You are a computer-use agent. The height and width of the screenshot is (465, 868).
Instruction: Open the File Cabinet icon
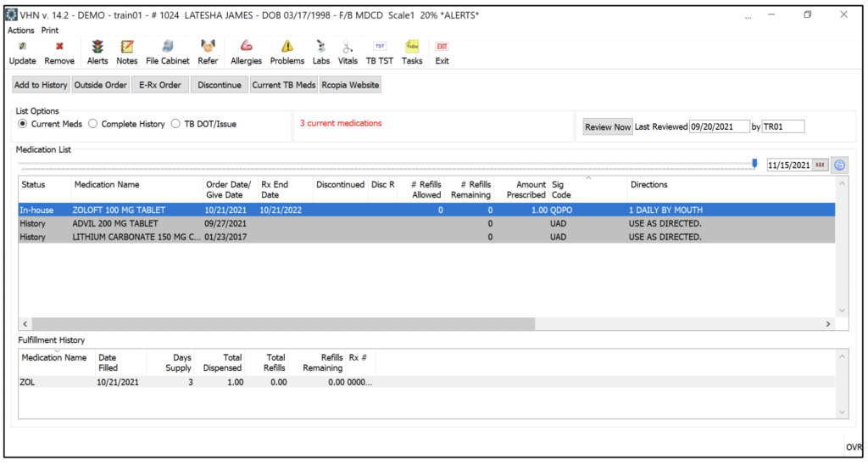168,47
